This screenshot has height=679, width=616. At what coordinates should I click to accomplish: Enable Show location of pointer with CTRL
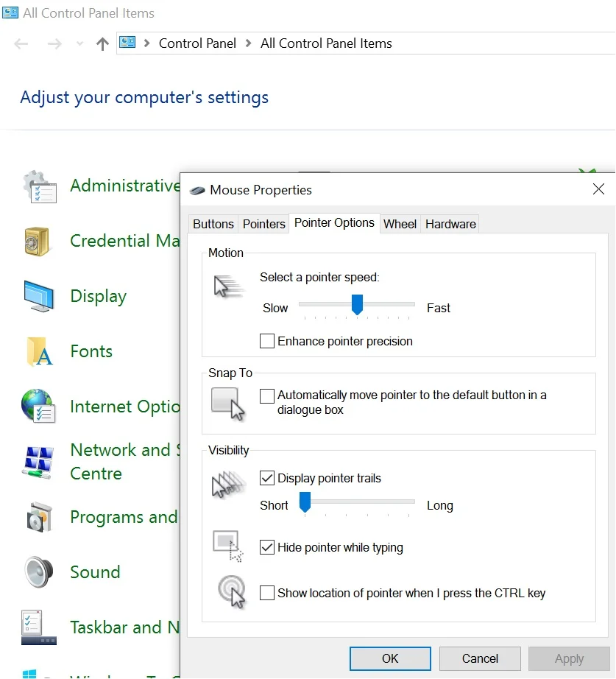(267, 592)
